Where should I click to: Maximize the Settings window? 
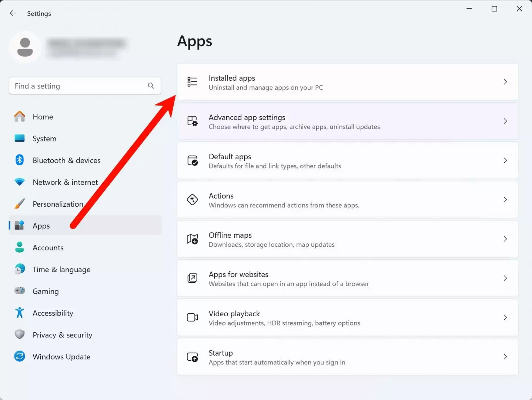[x=494, y=9]
